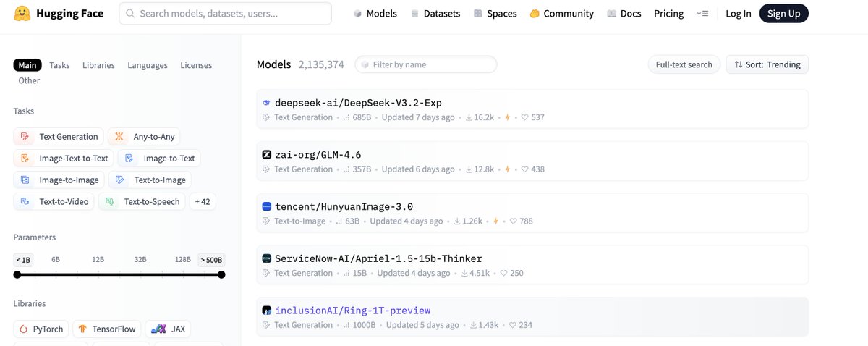Click the Text-to-Video task icon
The image size is (868, 346).
(25, 202)
